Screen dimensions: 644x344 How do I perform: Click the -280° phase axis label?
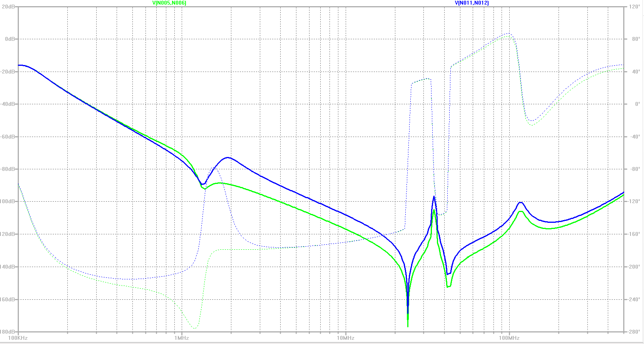point(634,332)
